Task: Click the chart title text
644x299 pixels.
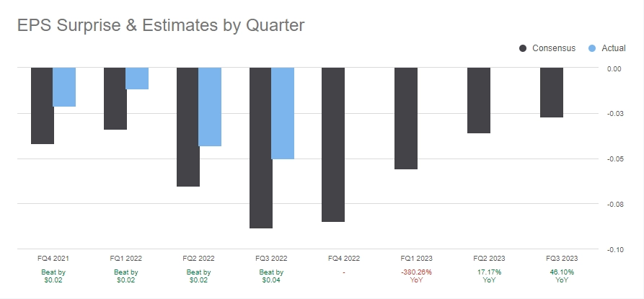Action: click(160, 24)
